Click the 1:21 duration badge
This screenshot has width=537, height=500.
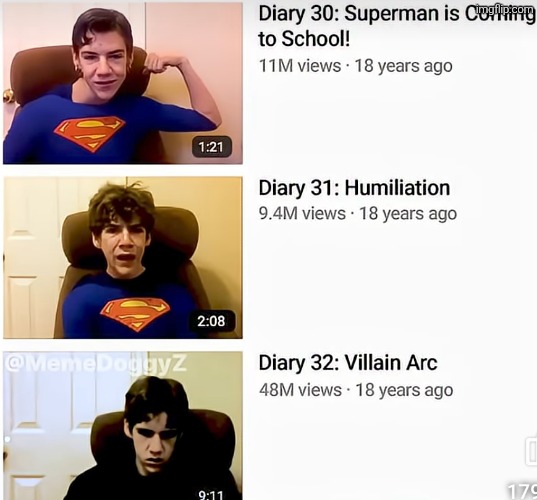[x=212, y=147]
